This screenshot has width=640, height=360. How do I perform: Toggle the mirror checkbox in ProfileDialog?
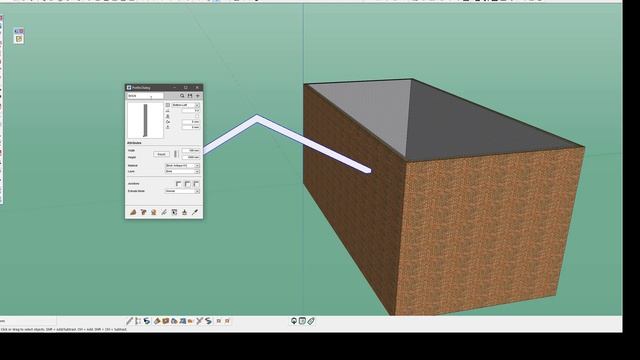point(197,116)
